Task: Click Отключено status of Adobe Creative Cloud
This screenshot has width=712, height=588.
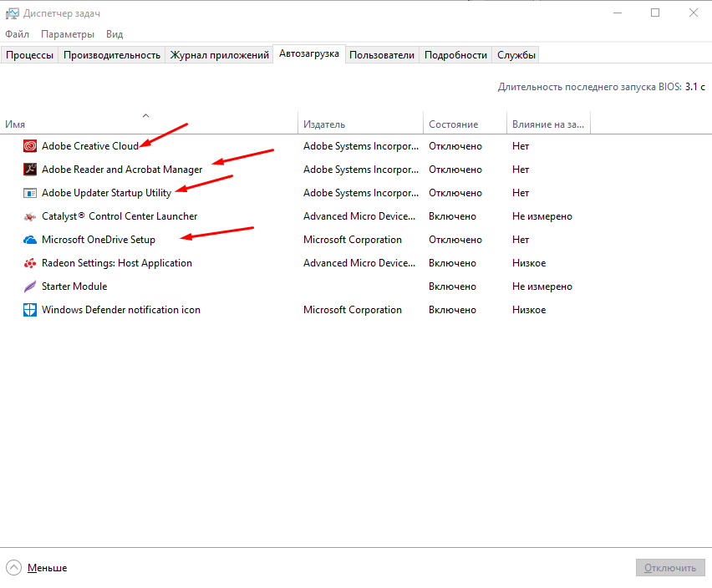Action: pos(455,146)
